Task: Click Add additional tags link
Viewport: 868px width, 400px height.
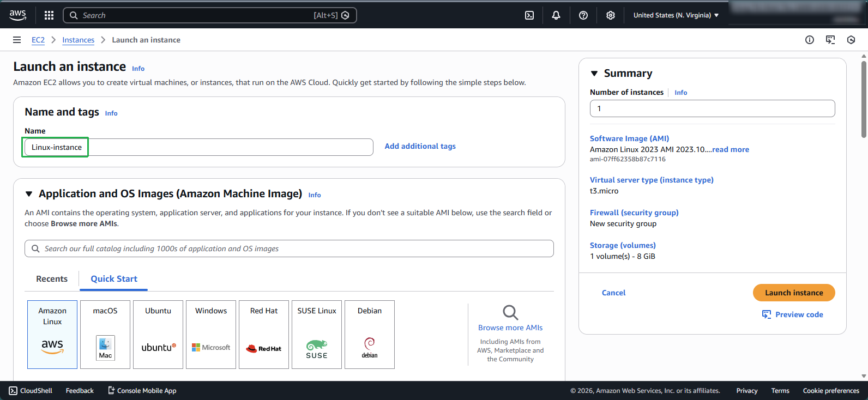Action: (x=420, y=146)
